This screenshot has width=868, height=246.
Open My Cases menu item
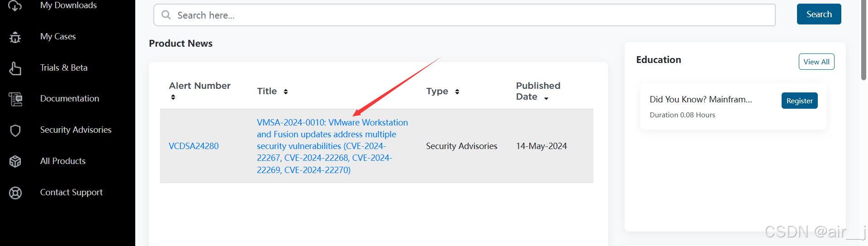tap(58, 37)
